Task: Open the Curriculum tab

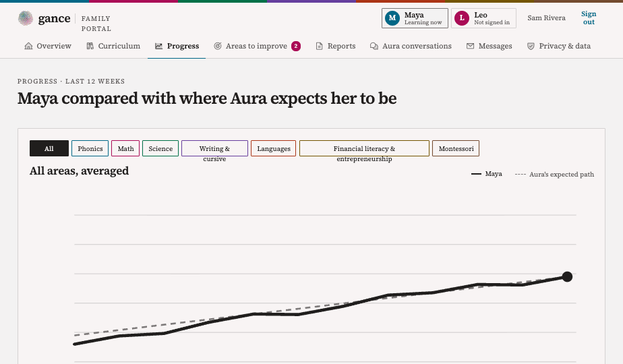Action: click(113, 46)
